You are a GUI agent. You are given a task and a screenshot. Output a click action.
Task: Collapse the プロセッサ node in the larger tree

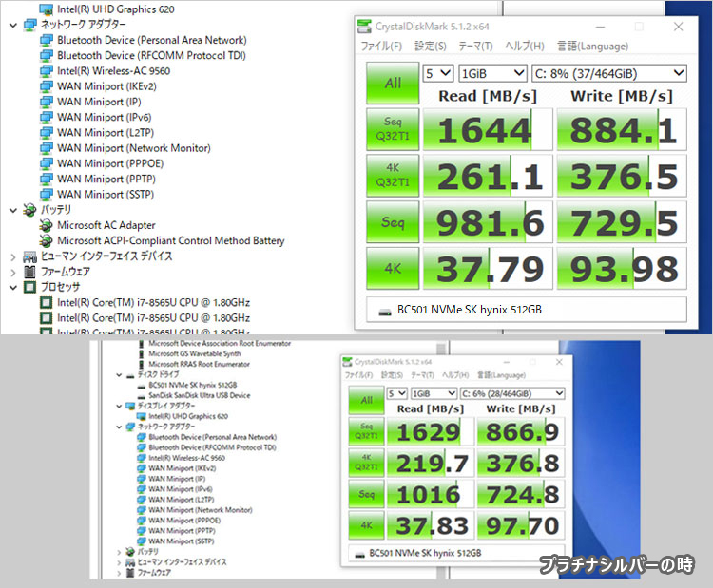tap(13, 288)
